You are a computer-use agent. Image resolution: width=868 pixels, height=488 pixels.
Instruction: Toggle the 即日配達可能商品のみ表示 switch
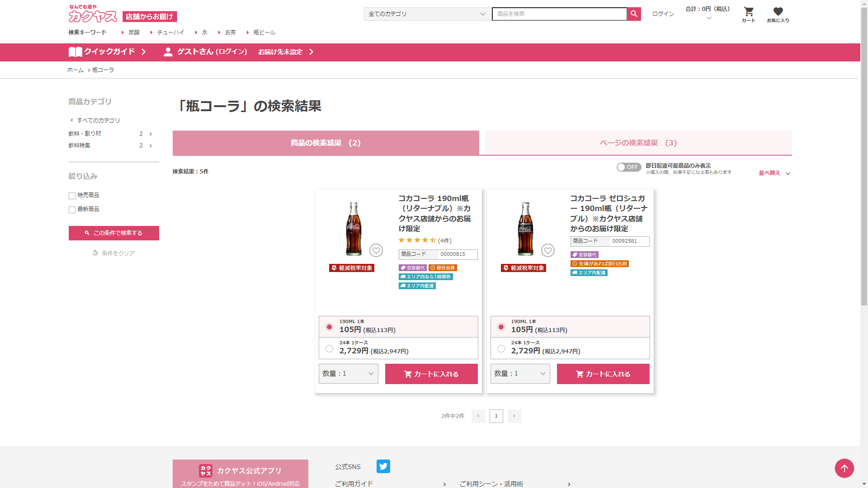tap(628, 167)
